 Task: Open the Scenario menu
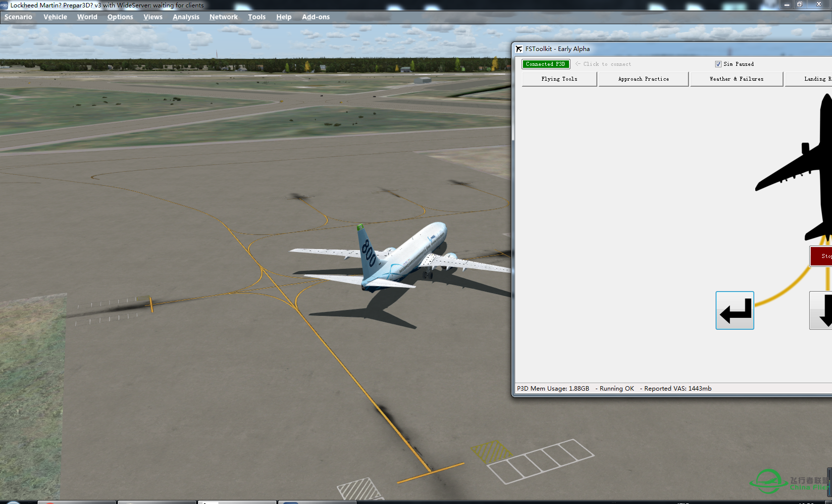click(x=18, y=17)
